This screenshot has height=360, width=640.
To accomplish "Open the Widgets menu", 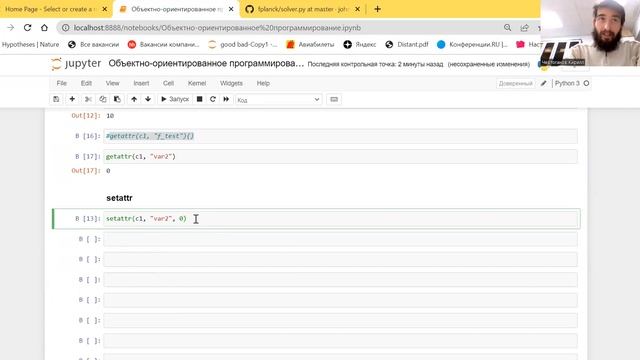I will (231, 83).
